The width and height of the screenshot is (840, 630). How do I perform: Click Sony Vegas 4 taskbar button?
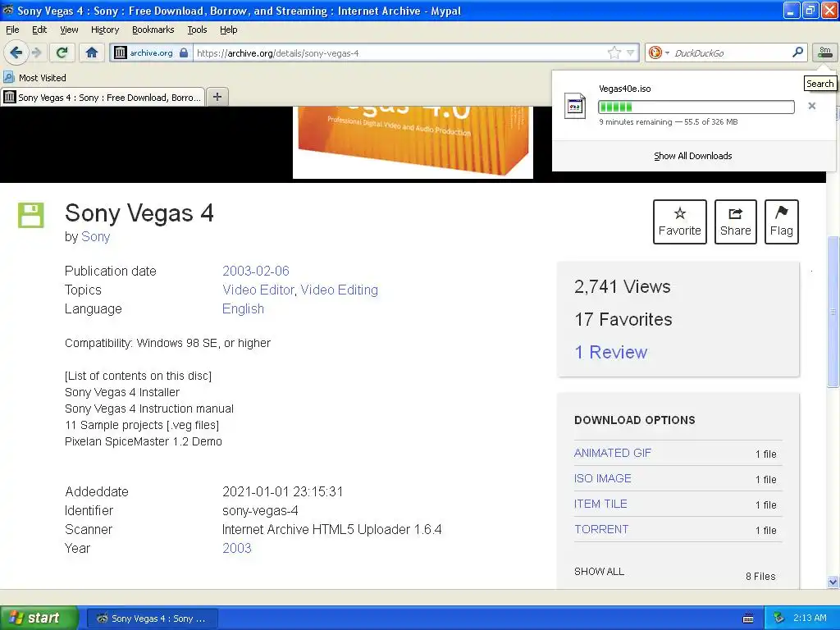click(x=152, y=619)
